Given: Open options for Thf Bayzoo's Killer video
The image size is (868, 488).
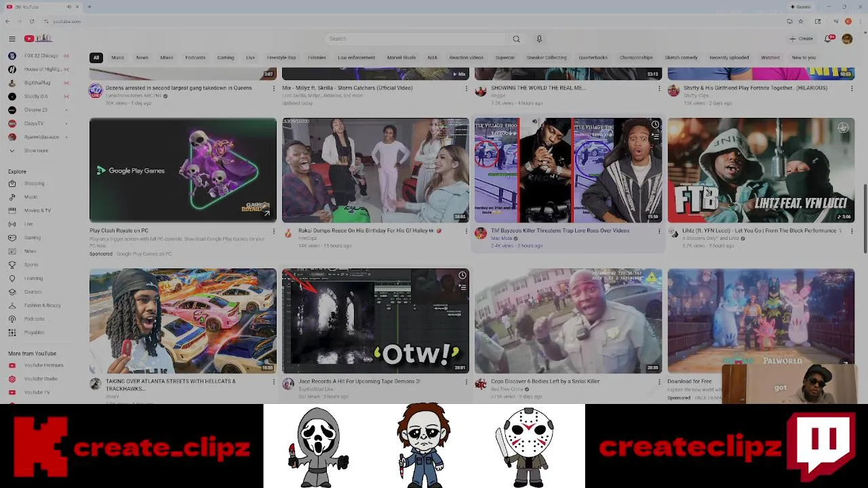Looking at the screenshot, I should click(659, 231).
